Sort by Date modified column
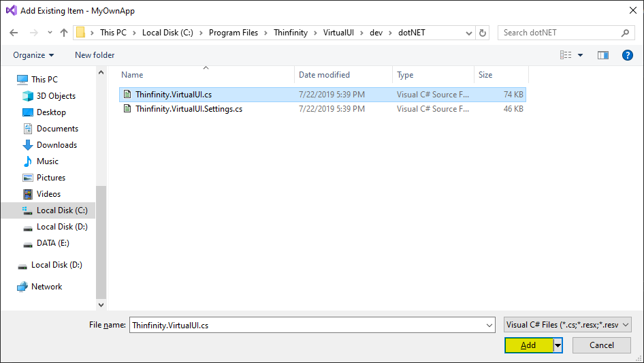This screenshot has width=644, height=363. (324, 75)
